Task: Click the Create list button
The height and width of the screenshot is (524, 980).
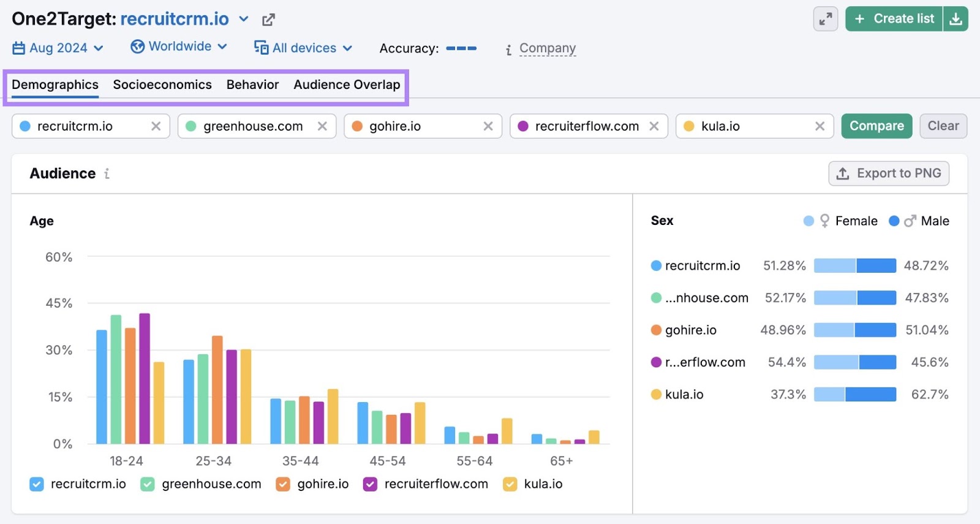Action: click(894, 19)
